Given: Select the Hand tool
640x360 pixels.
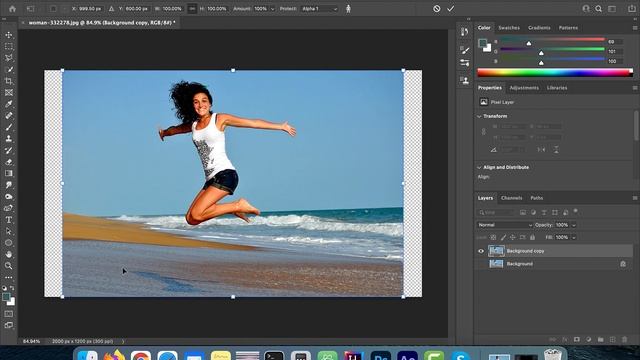Looking at the screenshot, I should point(9,254).
